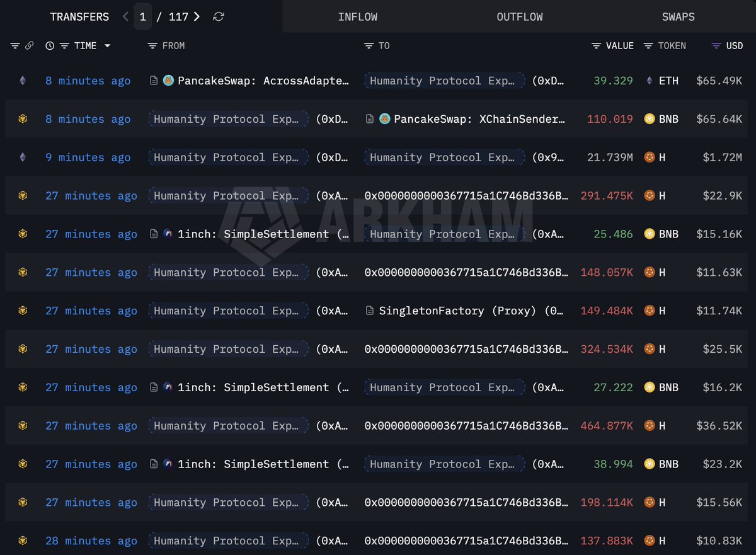756x555 pixels.
Task: Click the VALUE column header label
Action: tap(620, 46)
